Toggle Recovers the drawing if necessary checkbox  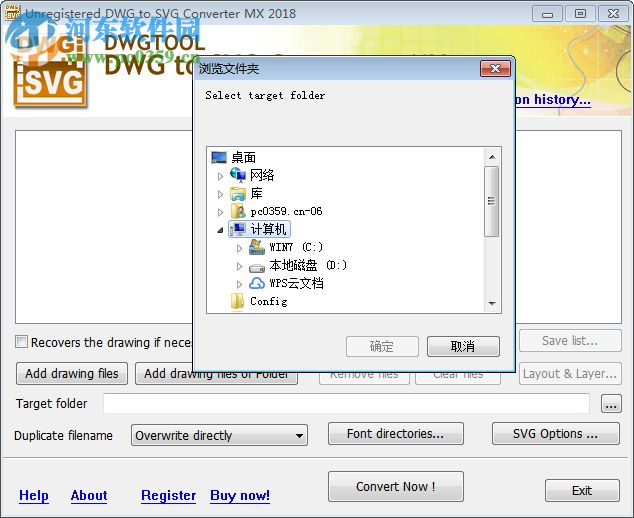coord(21,341)
